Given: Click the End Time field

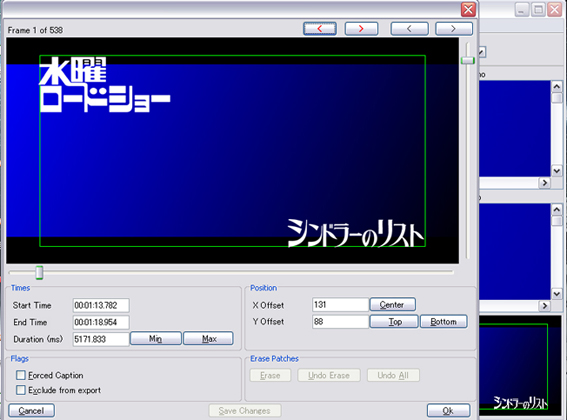Looking at the screenshot, I should tap(101, 322).
